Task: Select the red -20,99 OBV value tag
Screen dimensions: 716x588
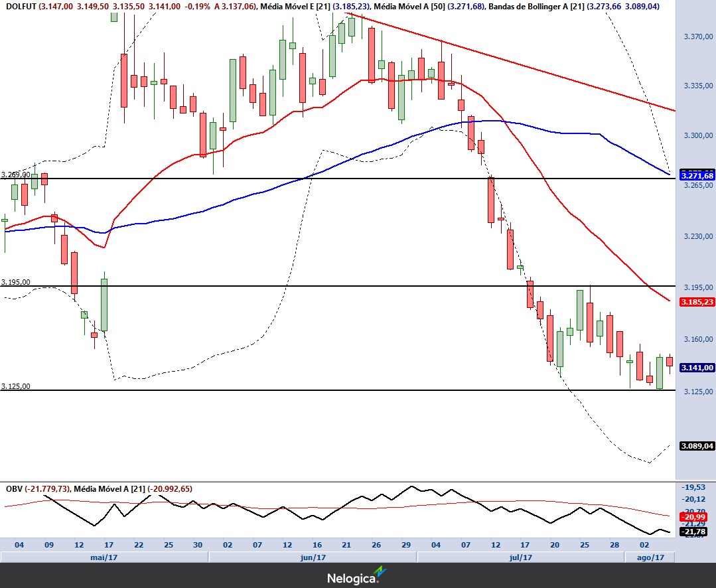Action: pyautogui.click(x=697, y=517)
